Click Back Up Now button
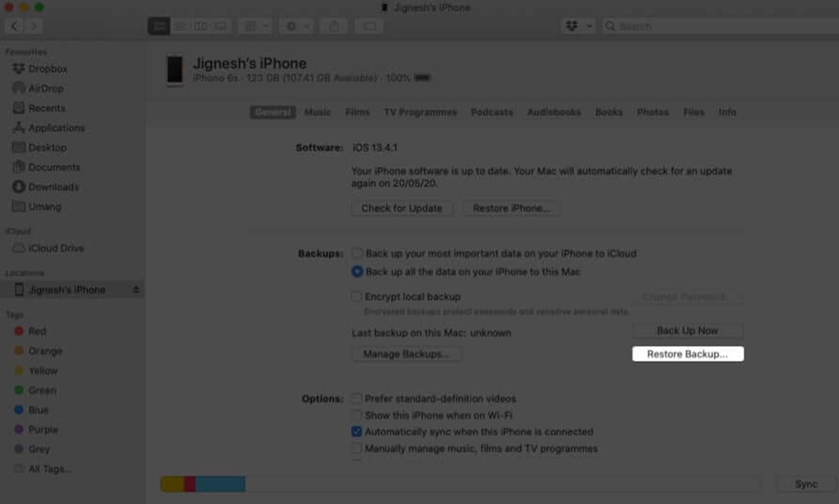Viewport: 839px width, 504px height. coord(687,330)
